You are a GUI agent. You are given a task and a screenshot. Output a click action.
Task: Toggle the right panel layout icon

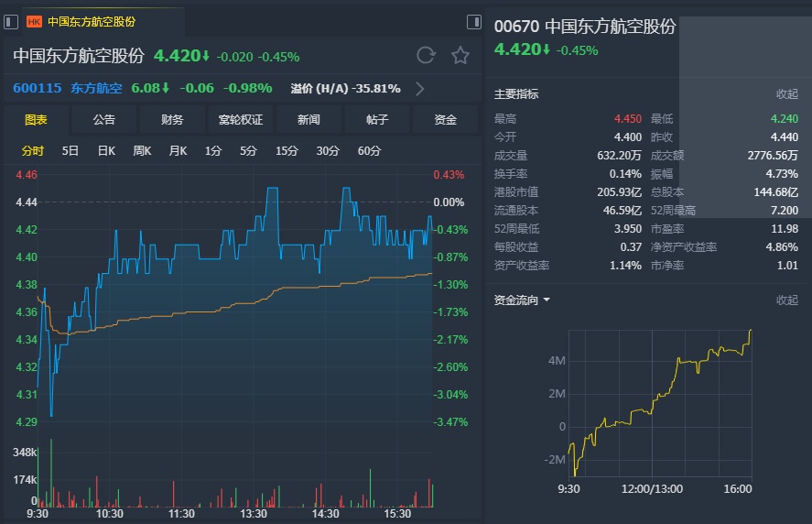pos(474,22)
